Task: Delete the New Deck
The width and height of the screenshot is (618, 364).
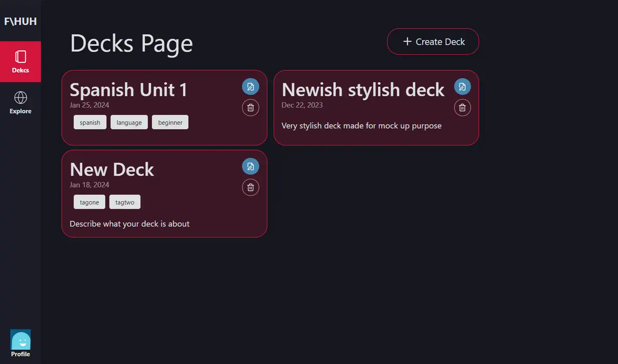Action: point(250,187)
